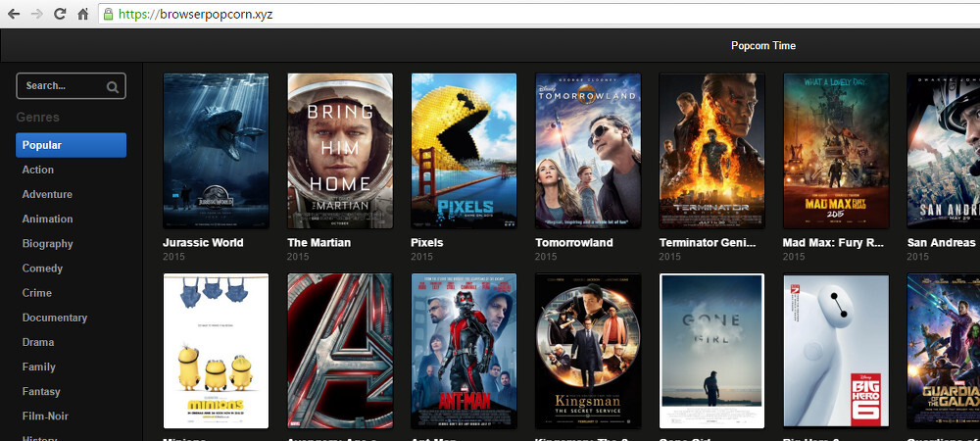Screen dimensions: 980x441
Task: Click the magnifier icon in search box
Action: (x=113, y=87)
